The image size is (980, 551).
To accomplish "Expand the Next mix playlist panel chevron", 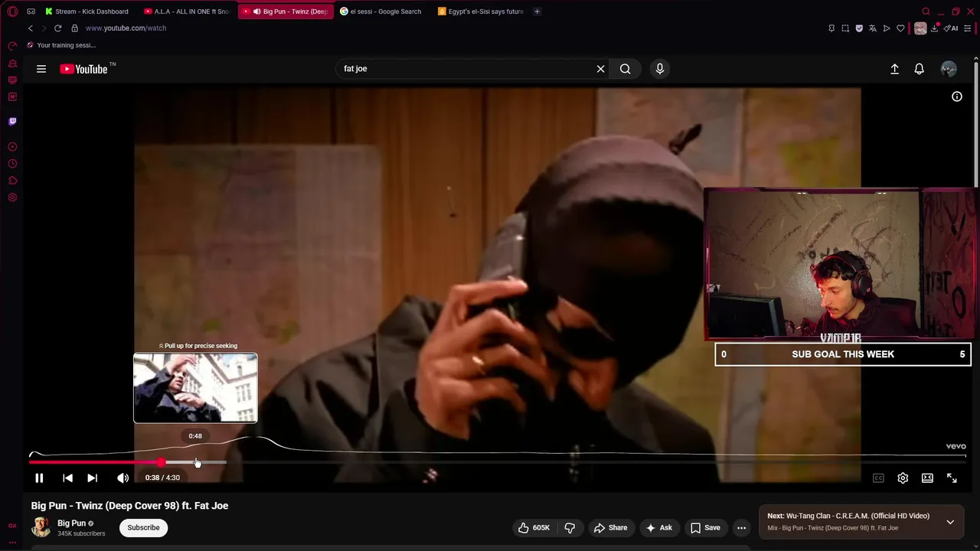I will [x=950, y=522].
